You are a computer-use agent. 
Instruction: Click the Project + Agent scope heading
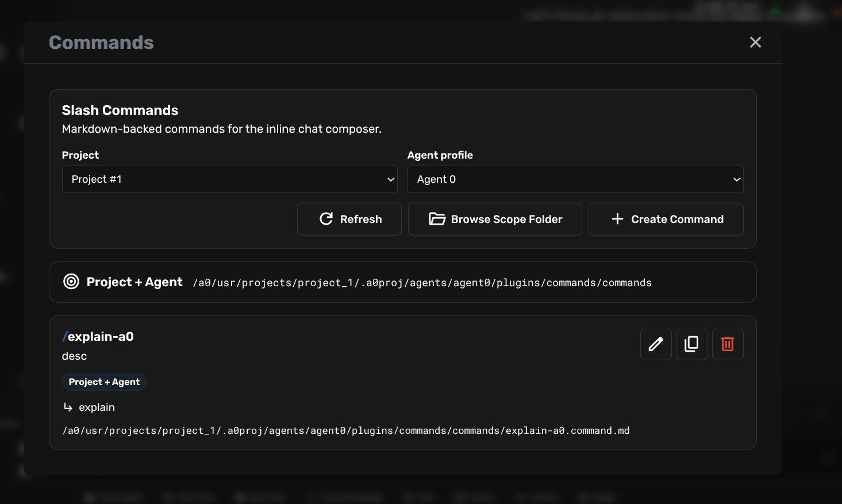click(134, 282)
